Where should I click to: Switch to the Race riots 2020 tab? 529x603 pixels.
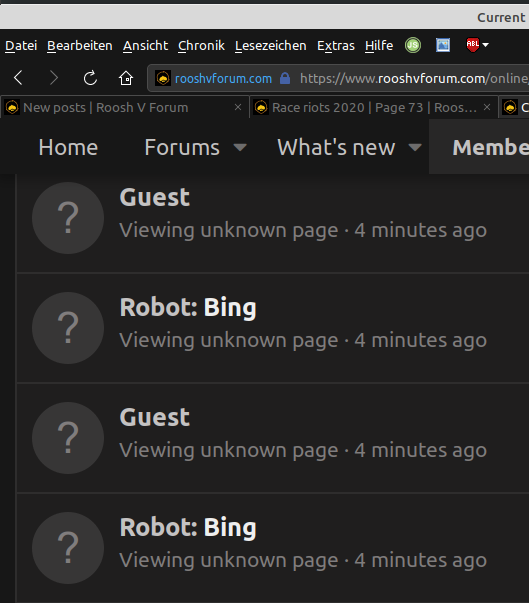click(374, 107)
